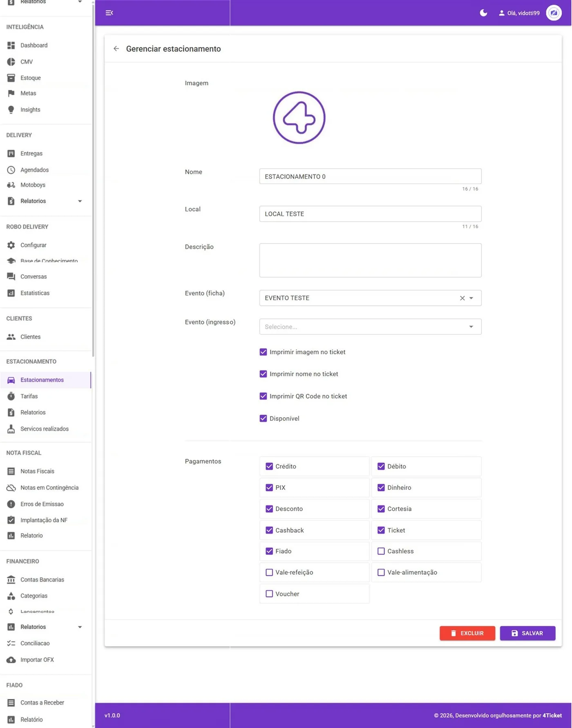Open the Evento (ingresso) select dropdown
This screenshot has width=572, height=728.
pos(370,327)
